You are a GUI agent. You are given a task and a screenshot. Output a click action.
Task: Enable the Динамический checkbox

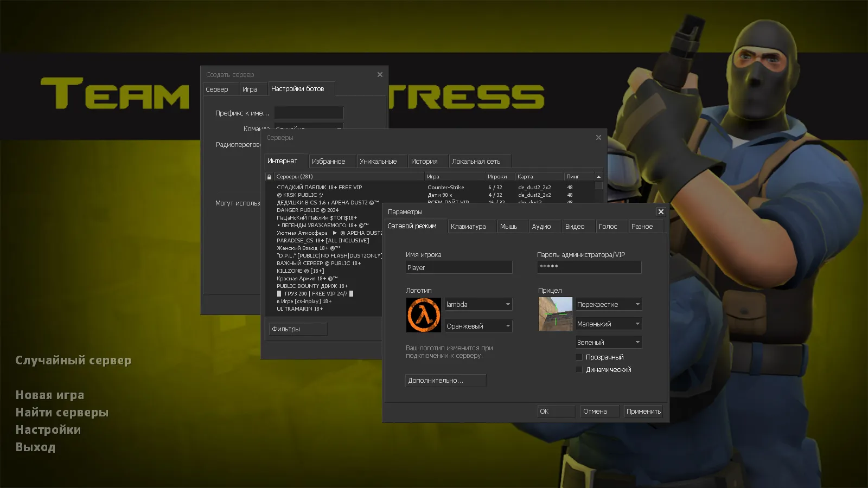579,369
